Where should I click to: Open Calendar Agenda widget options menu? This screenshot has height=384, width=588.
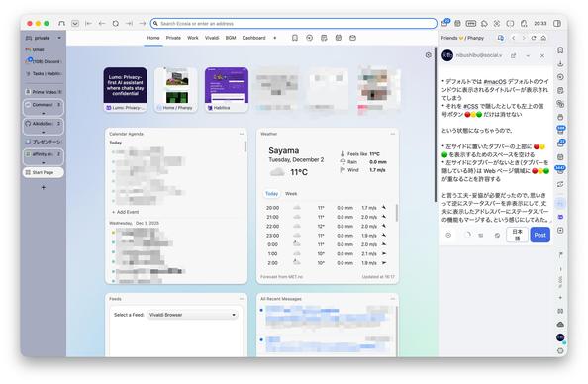pyautogui.click(x=242, y=134)
